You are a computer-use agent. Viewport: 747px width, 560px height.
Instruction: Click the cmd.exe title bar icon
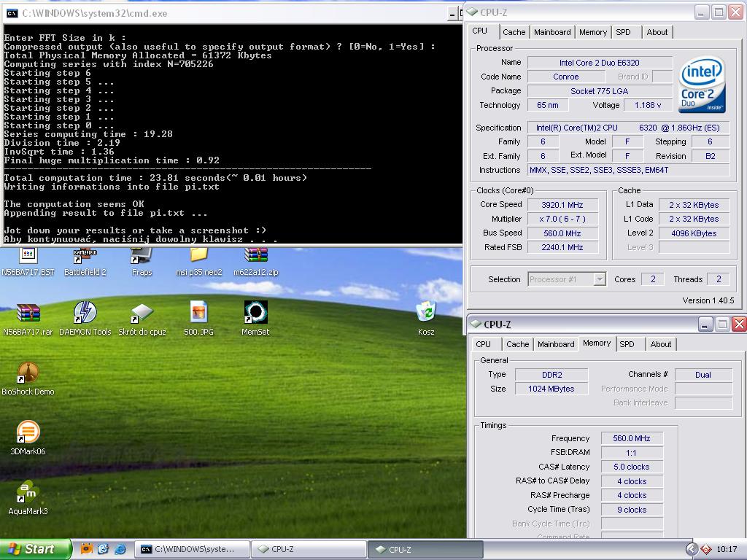12,13
